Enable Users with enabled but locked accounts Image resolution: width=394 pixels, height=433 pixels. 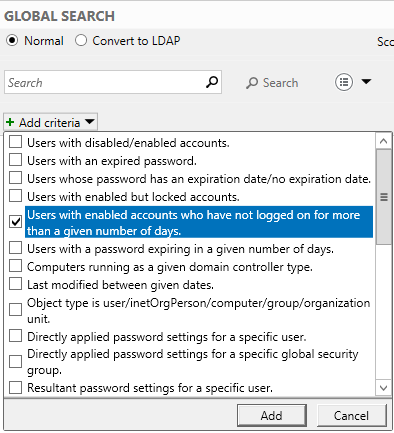click(15, 196)
